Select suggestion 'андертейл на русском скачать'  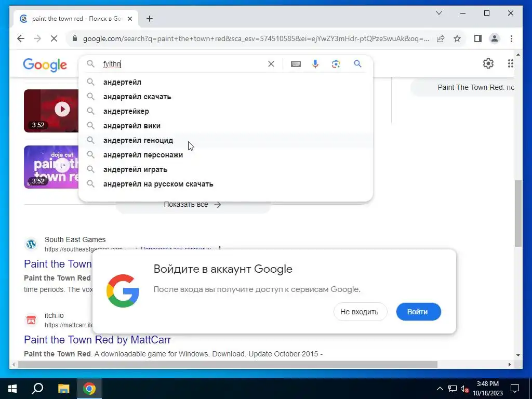pos(225,184)
